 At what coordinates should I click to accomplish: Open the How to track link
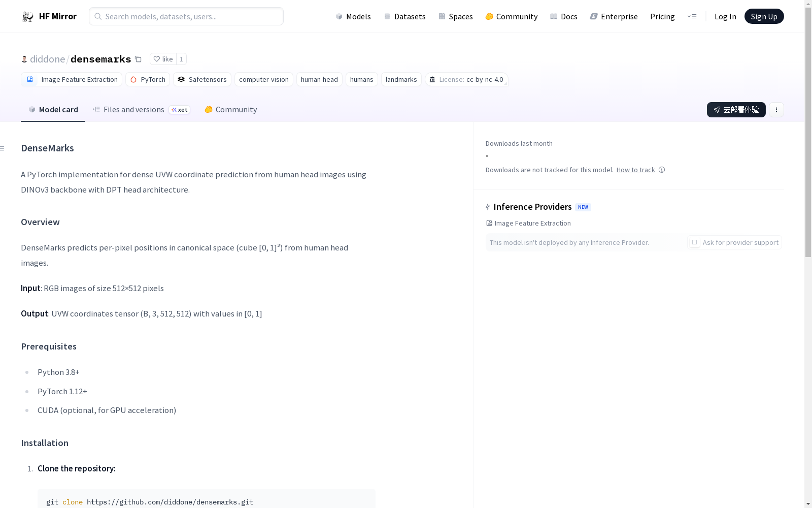pyautogui.click(x=635, y=170)
